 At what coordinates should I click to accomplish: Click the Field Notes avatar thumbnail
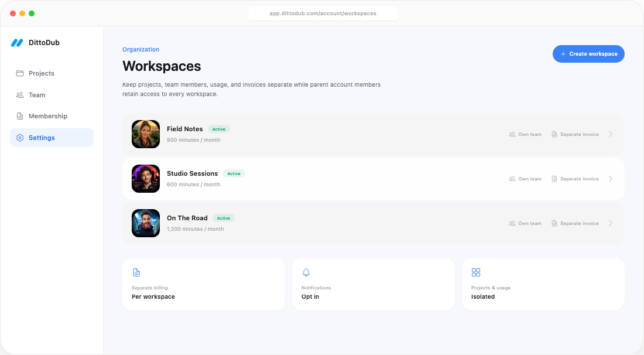tap(146, 134)
